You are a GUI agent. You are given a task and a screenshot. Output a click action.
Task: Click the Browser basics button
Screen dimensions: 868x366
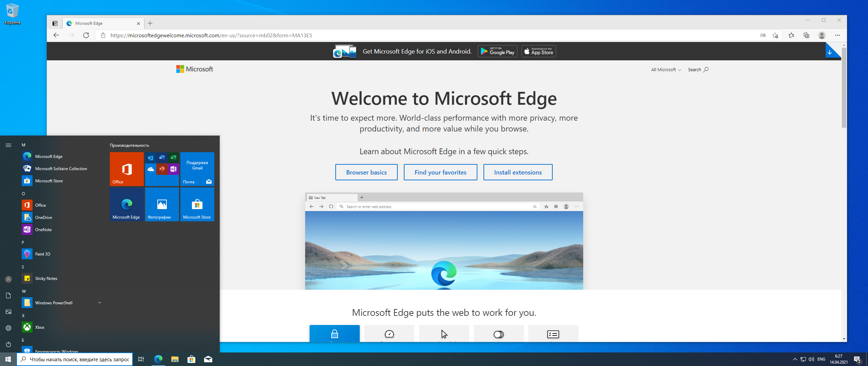[367, 172]
